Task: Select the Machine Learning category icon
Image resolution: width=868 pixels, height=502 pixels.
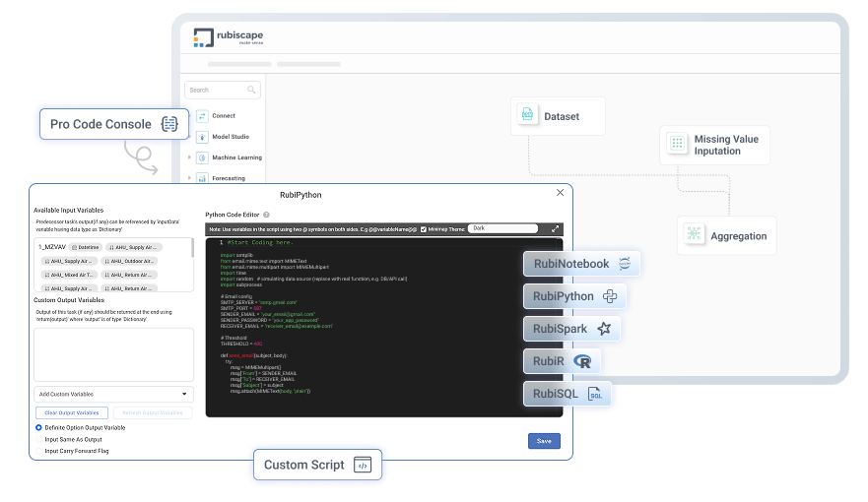Action: click(202, 157)
